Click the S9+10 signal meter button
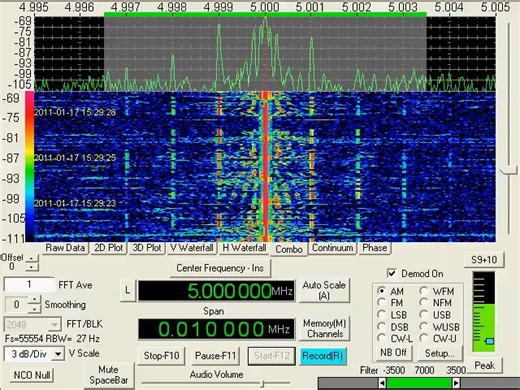Image resolution: width=520 pixels, height=390 pixels. tap(484, 260)
